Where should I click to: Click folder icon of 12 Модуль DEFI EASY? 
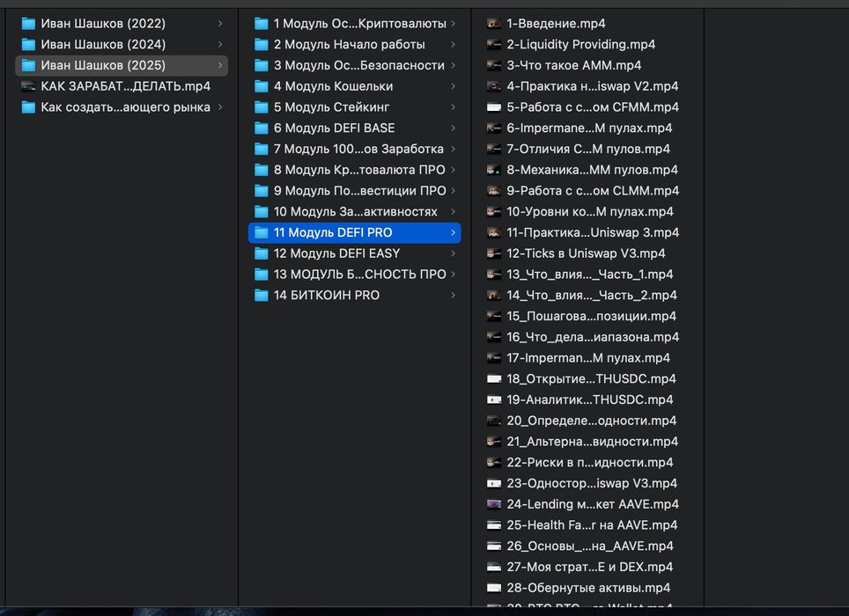(261, 253)
